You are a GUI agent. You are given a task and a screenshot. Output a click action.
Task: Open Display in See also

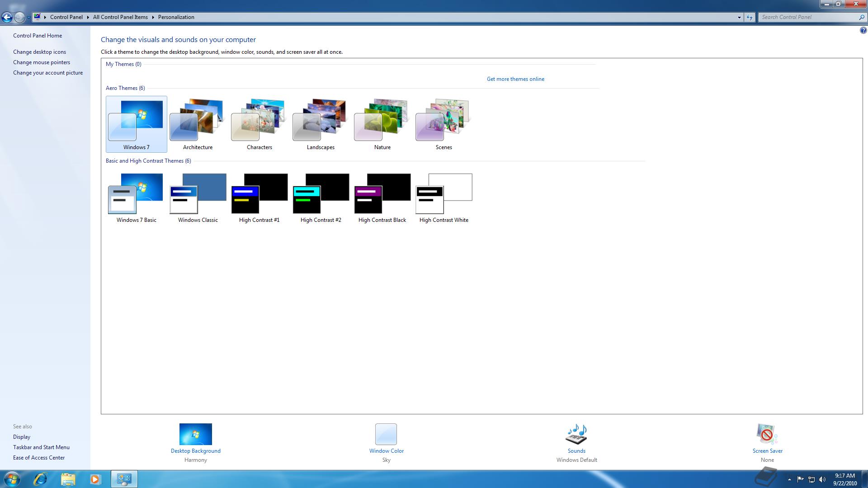tap(22, 437)
